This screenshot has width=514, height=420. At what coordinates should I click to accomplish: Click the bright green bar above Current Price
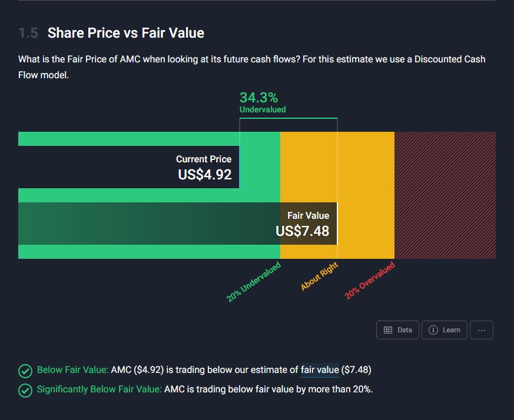(x=128, y=139)
